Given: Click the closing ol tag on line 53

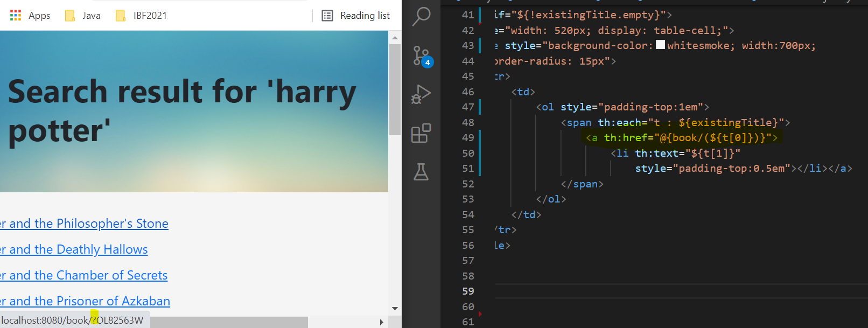Looking at the screenshot, I should click(x=551, y=199).
